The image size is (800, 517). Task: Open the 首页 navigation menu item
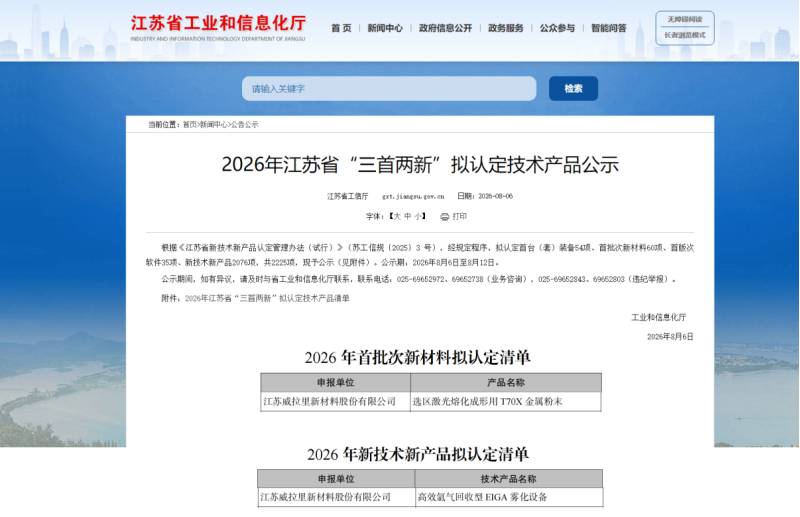click(341, 28)
